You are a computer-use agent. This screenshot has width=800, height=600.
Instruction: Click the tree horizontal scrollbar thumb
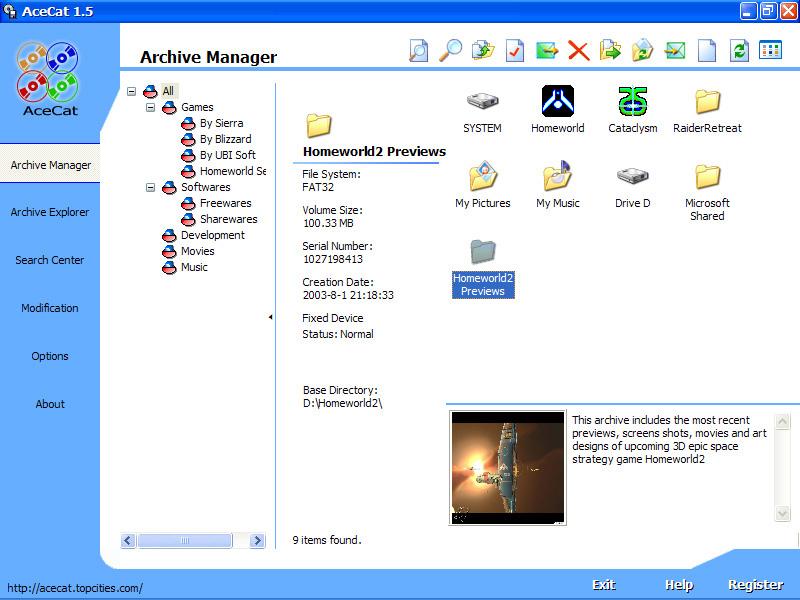click(x=185, y=540)
